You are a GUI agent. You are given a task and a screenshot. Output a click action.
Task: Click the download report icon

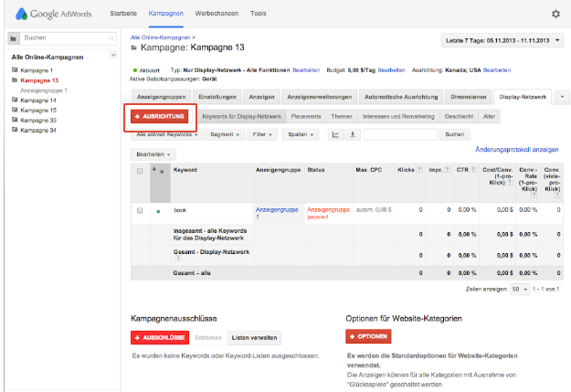tap(353, 134)
